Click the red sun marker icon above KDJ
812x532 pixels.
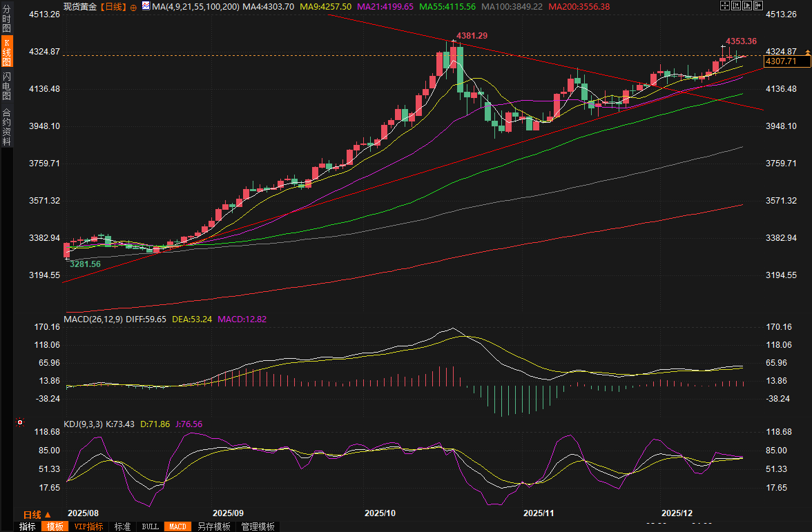(x=20, y=422)
